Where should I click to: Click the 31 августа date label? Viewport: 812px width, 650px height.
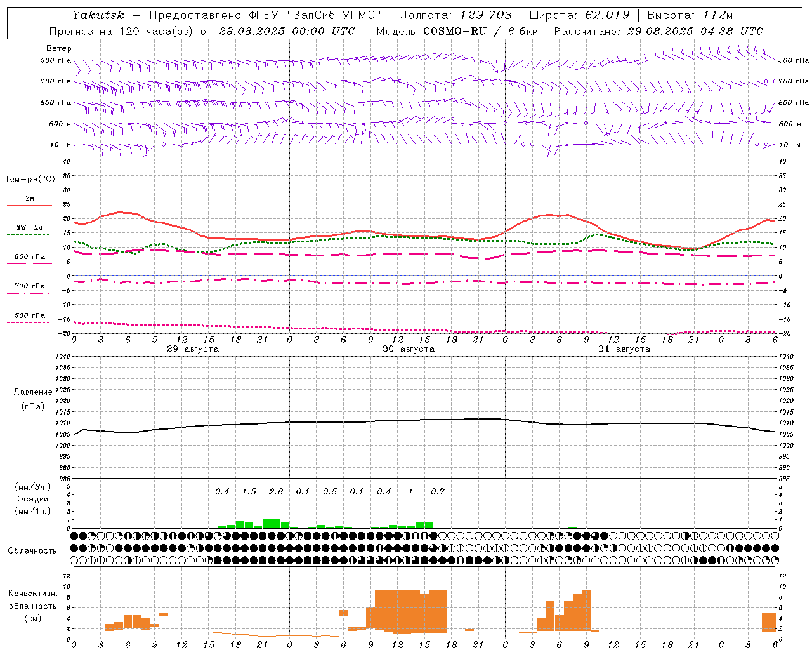click(x=624, y=349)
